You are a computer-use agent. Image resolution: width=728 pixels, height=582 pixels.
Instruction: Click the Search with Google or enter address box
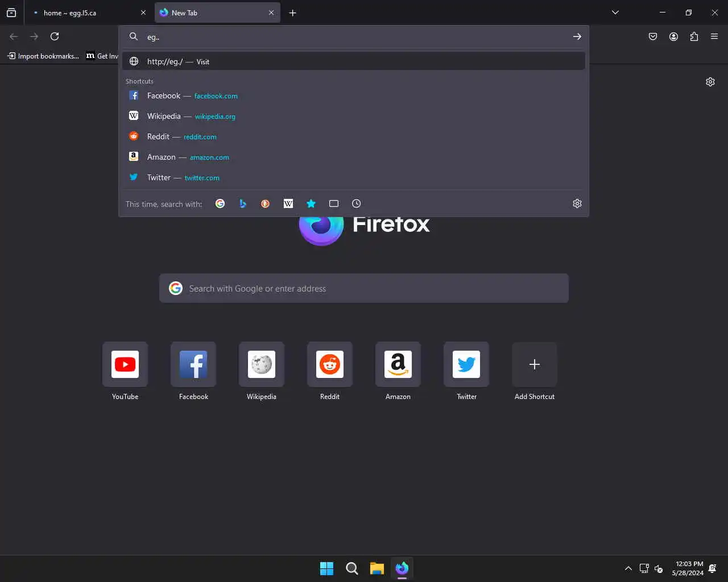point(364,288)
